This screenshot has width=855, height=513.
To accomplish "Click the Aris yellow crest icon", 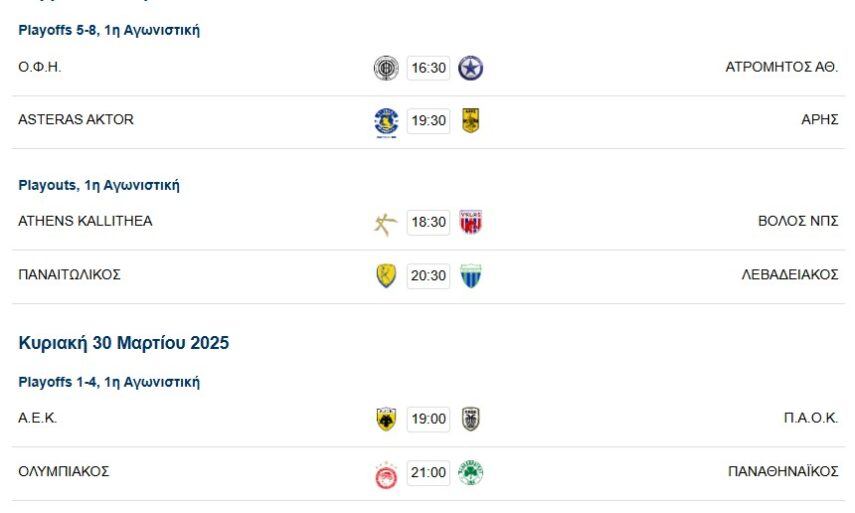I will coord(471,121).
